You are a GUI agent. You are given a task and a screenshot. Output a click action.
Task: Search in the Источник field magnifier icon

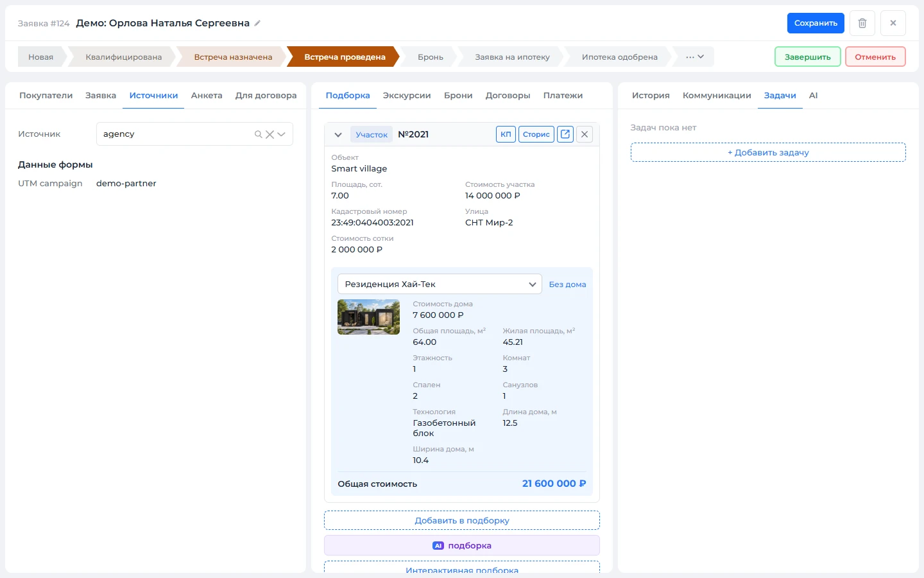click(x=259, y=134)
